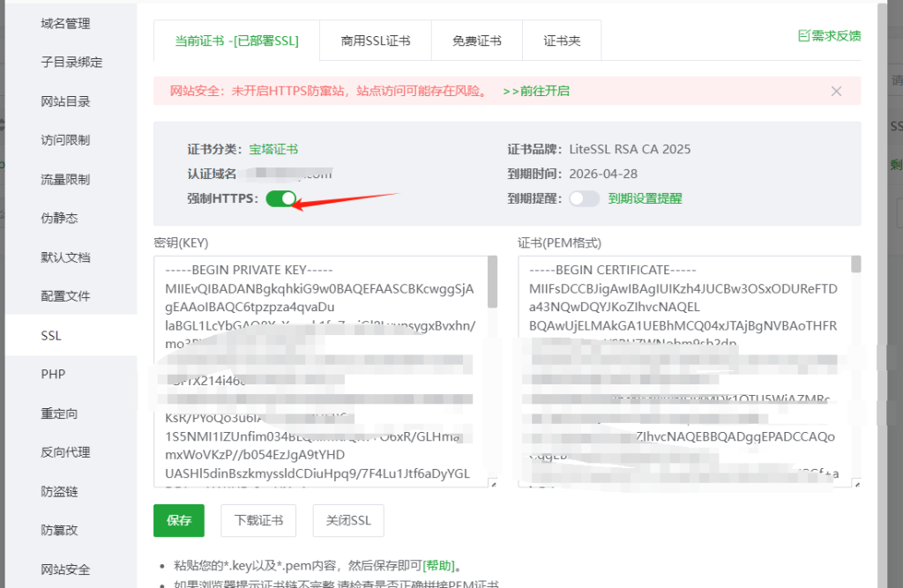Disable the 强制HTTPS toggle
The image size is (903, 588).
(281, 198)
